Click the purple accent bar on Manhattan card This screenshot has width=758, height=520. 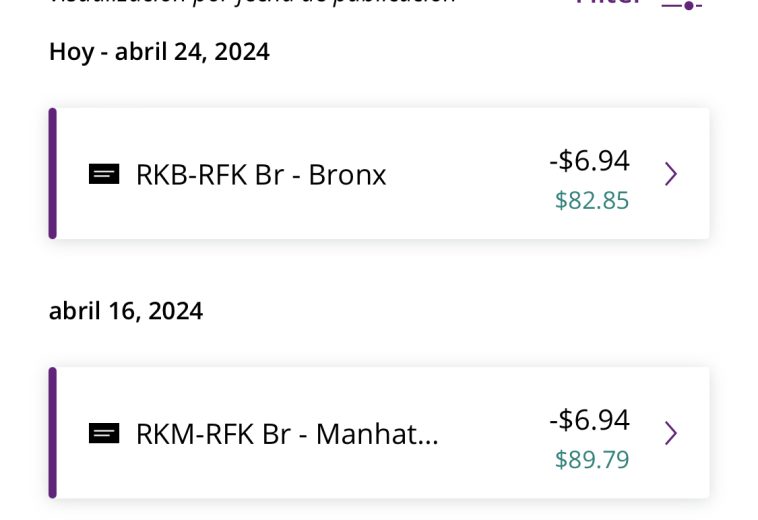pos(53,433)
